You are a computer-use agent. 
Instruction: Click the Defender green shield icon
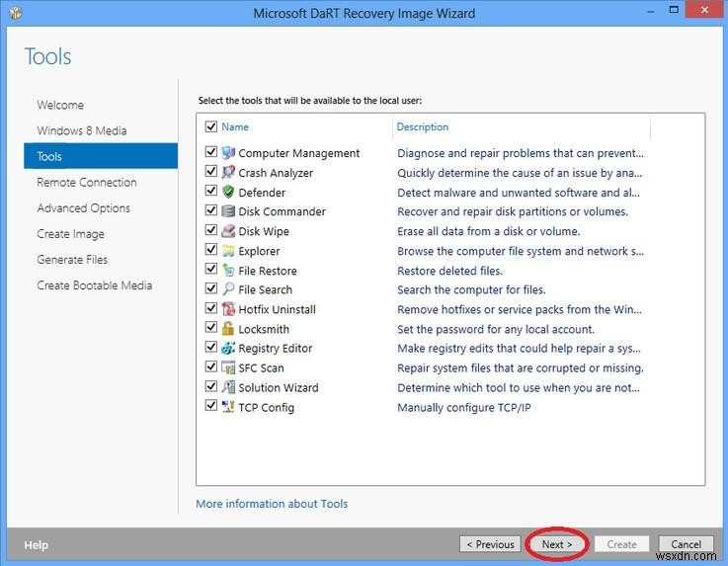point(228,192)
